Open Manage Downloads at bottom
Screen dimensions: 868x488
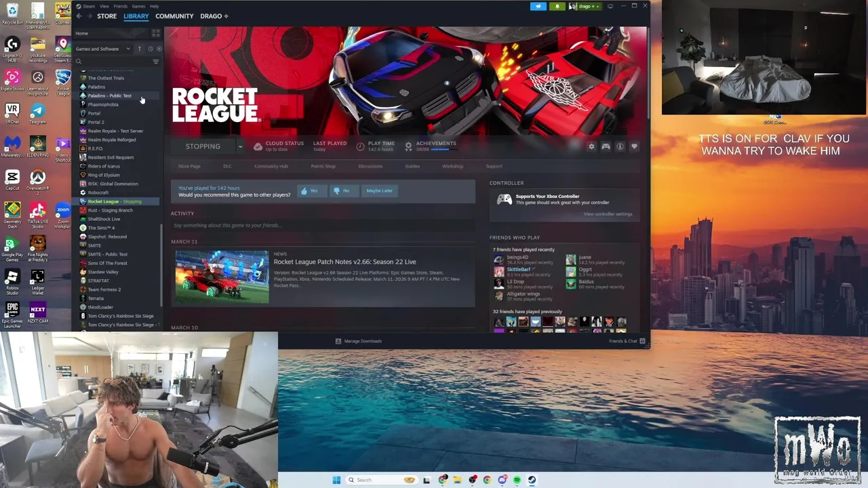pyautogui.click(x=359, y=341)
